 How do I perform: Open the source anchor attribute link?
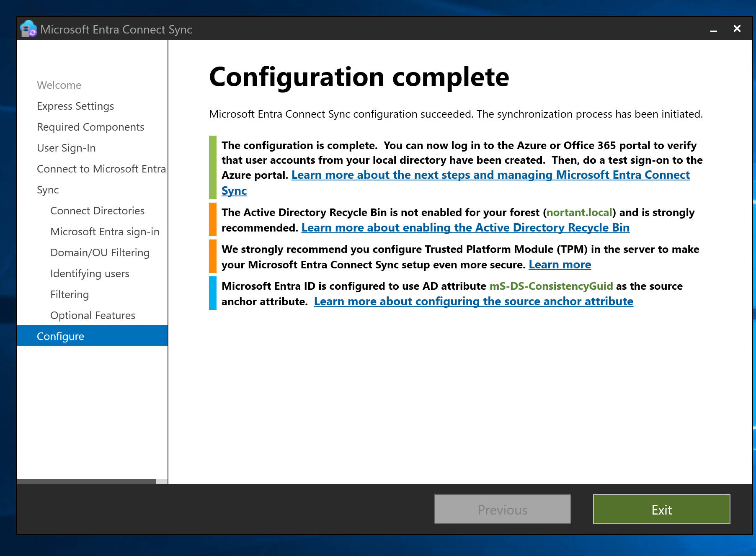473,301
